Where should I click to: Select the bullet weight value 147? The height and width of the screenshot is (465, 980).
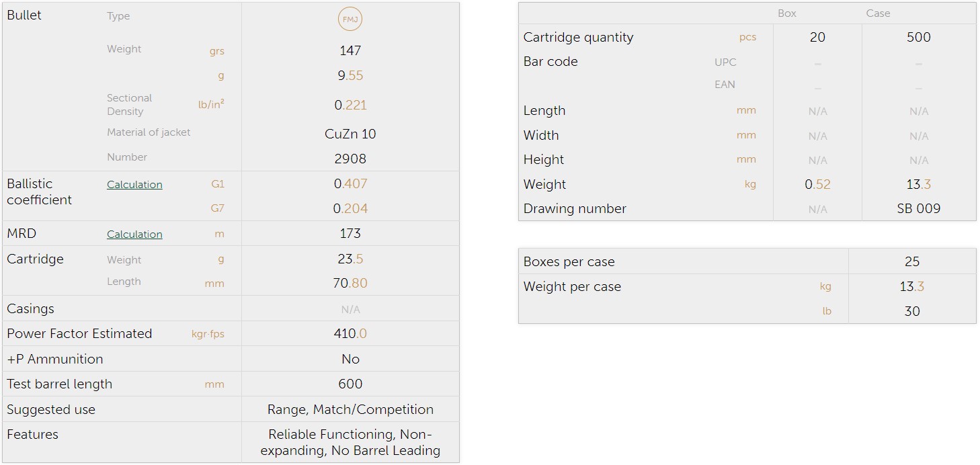350,50
